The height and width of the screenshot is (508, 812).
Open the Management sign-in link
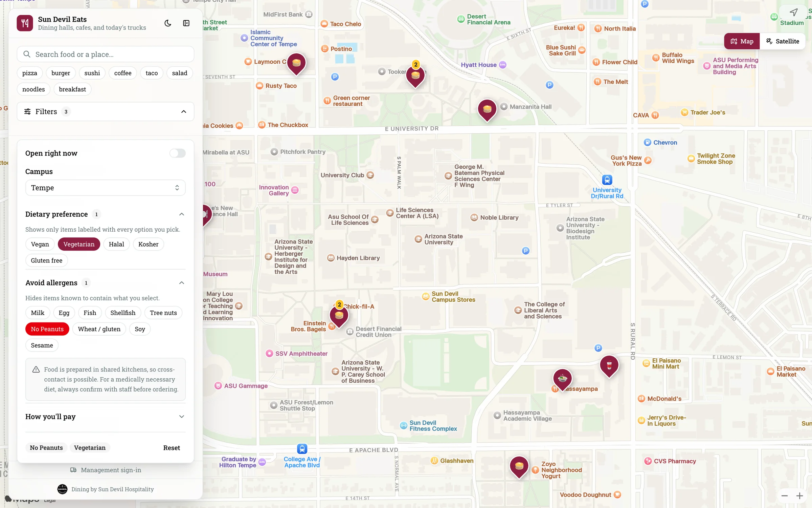click(106, 470)
